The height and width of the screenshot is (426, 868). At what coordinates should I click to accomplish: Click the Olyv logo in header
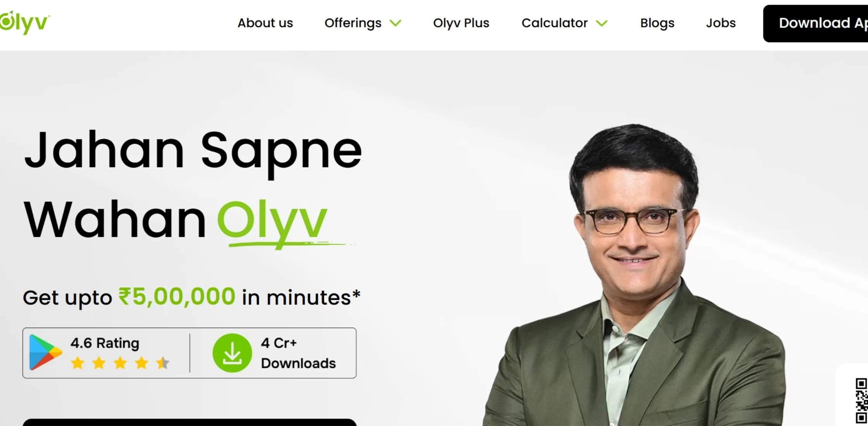(x=24, y=22)
